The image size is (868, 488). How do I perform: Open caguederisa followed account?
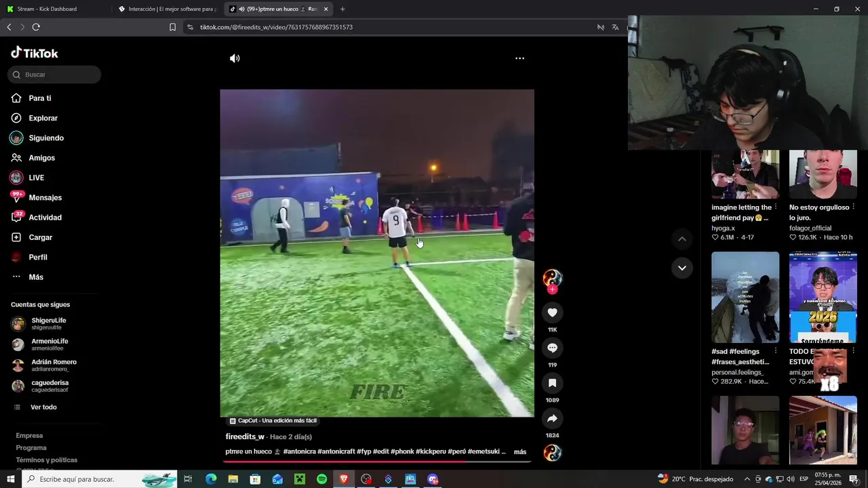[49, 386]
